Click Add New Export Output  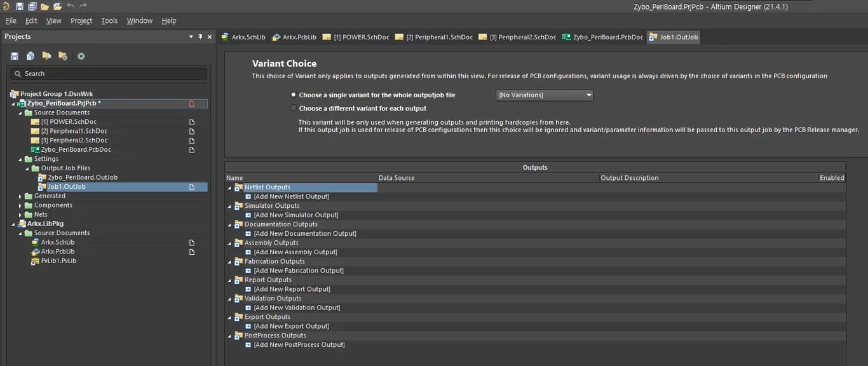pos(291,326)
